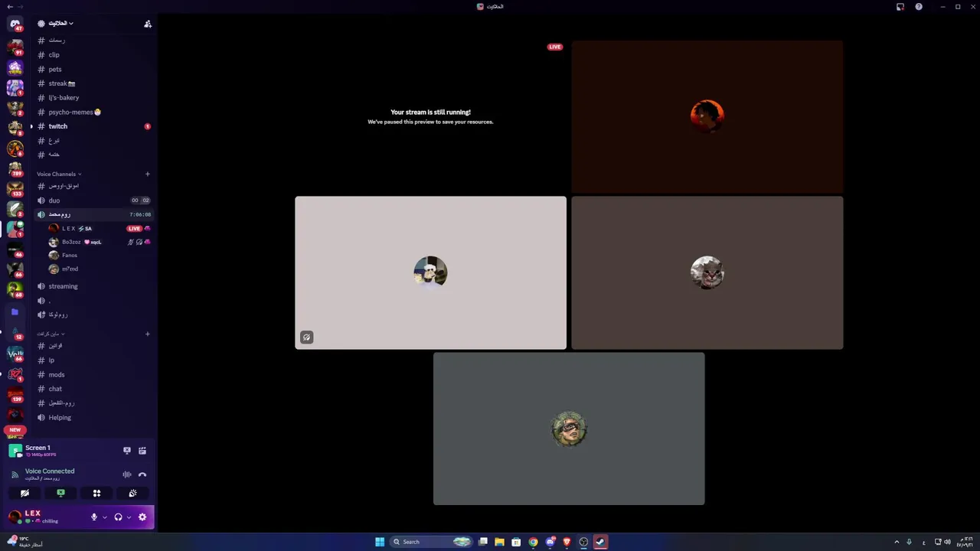Collapse the Voice Channels category

pos(59,174)
